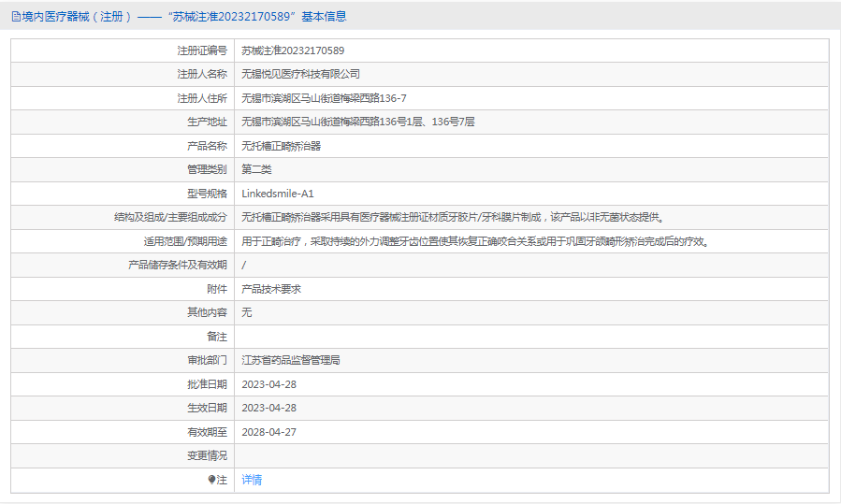Click management category value 第二类

pyautogui.click(x=256, y=169)
